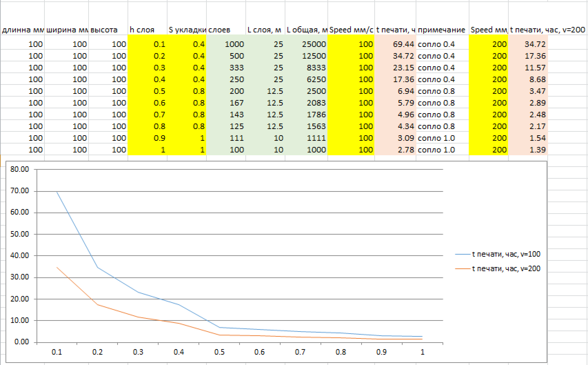The height and width of the screenshot is (365, 588).
Task: Select the print time cell 1.39
Action: 528,150
